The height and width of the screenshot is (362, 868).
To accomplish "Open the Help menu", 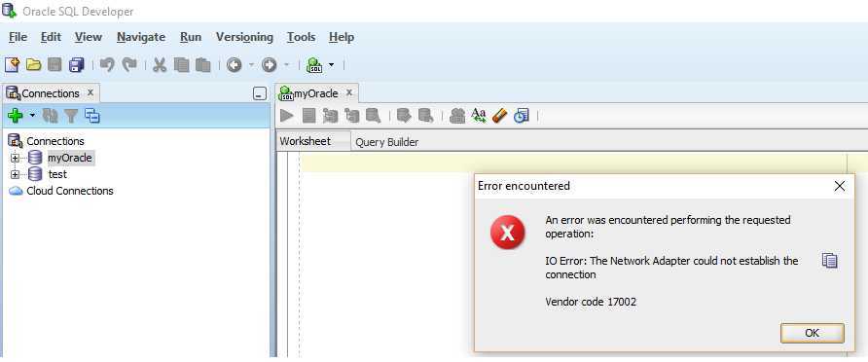I will (x=342, y=37).
